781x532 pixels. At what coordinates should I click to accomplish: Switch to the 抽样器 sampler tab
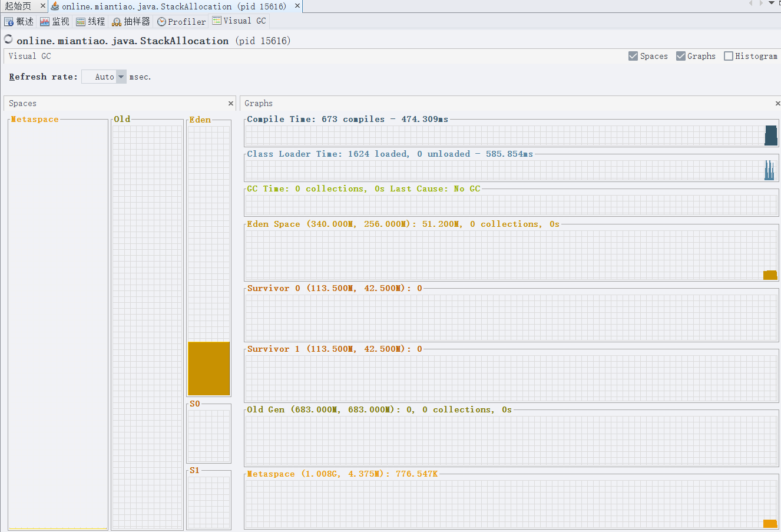click(x=131, y=21)
